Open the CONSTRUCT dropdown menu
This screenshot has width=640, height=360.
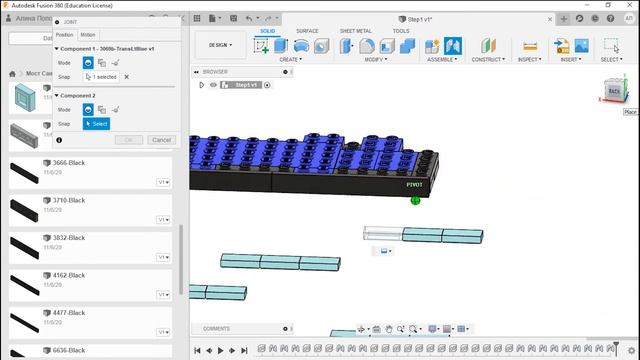[488, 60]
